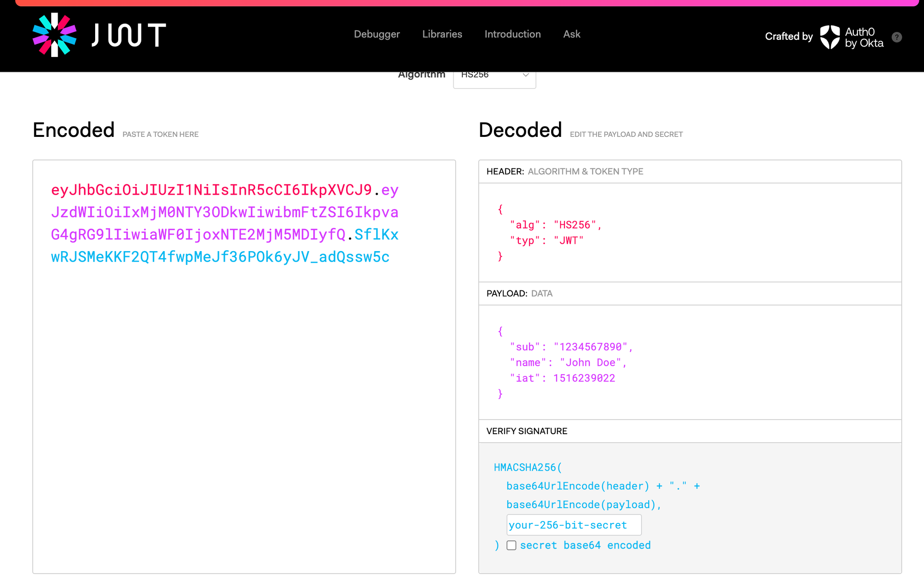Click the Auth0 shield logo icon

(830, 37)
